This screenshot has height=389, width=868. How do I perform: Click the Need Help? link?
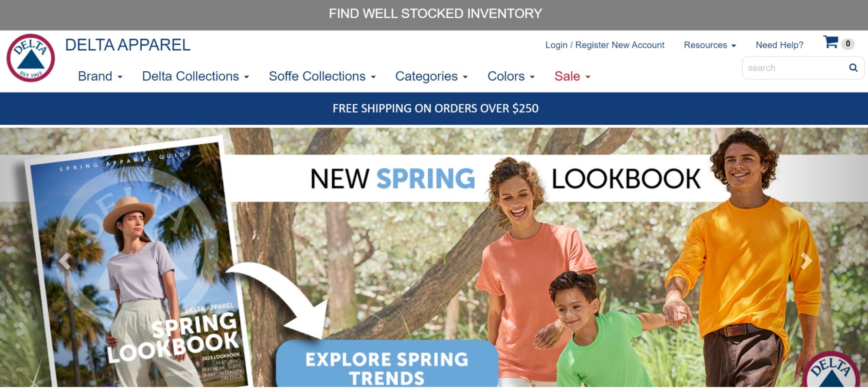click(x=779, y=45)
